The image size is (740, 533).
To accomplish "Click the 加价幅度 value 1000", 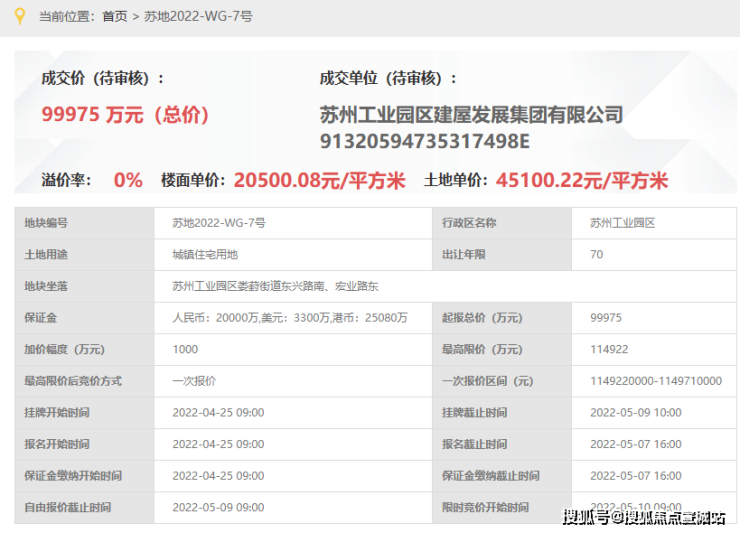I will [x=185, y=349].
